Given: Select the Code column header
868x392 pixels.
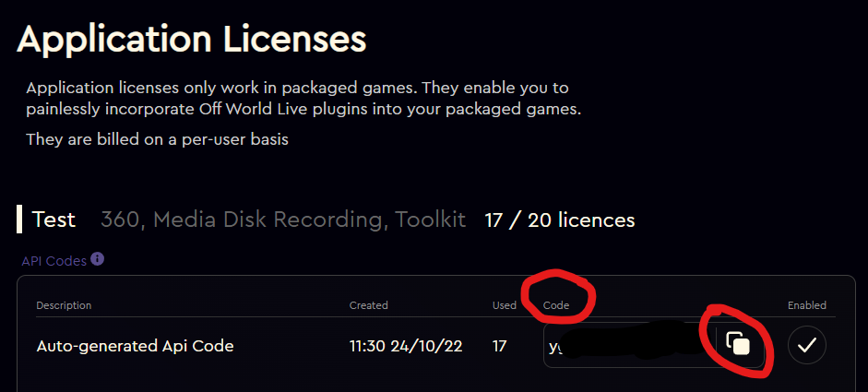Looking at the screenshot, I should click(556, 305).
